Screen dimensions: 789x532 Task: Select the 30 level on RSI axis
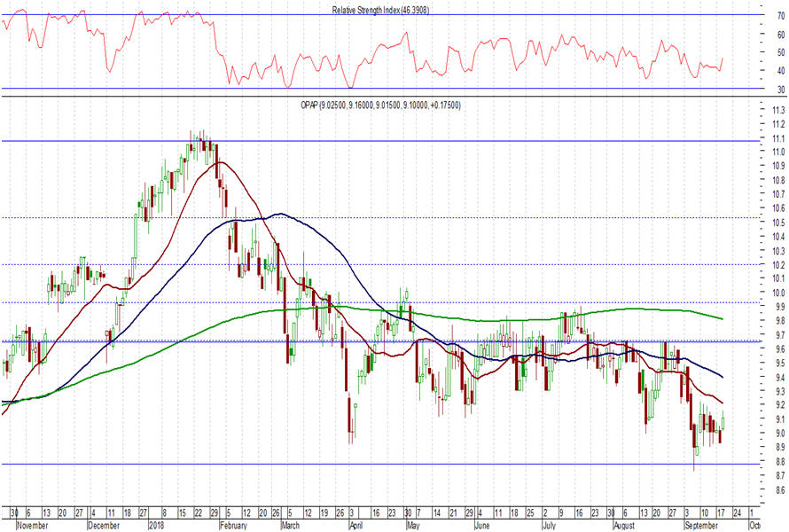coord(780,90)
